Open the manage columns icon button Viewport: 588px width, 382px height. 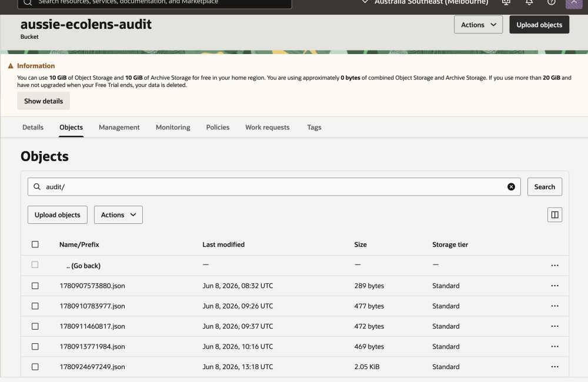[554, 215]
